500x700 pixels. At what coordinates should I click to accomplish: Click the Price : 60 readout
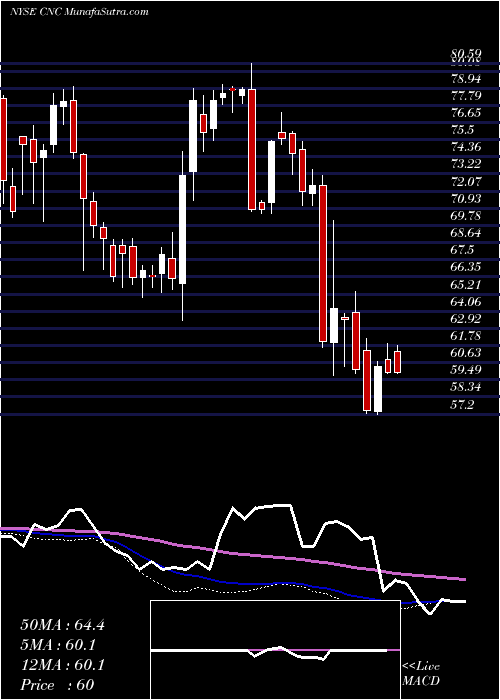tap(57, 685)
